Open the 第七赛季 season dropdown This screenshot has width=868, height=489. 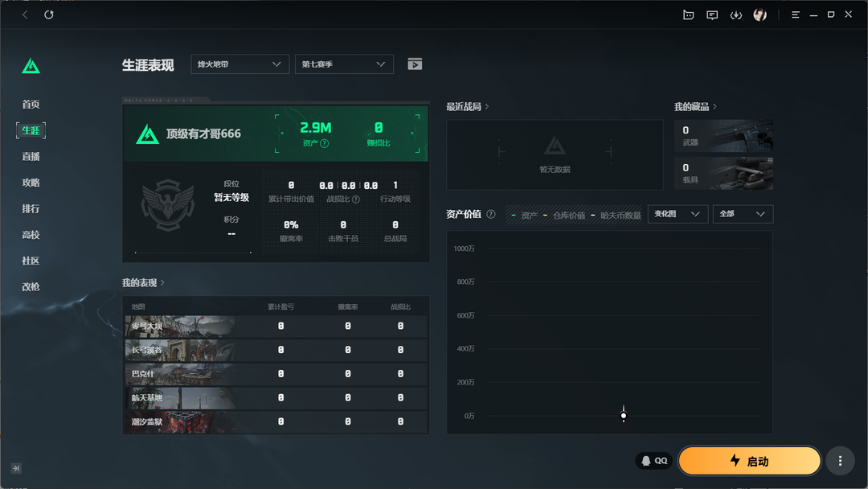tap(344, 64)
